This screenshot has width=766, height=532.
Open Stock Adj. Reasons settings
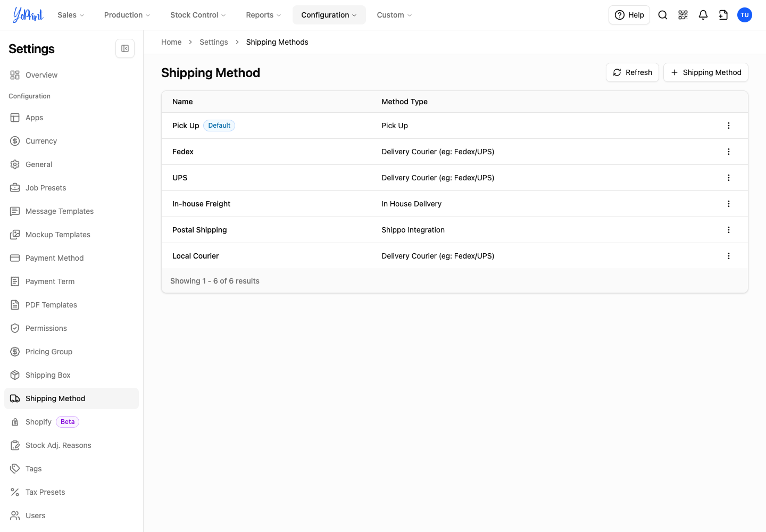click(71, 445)
